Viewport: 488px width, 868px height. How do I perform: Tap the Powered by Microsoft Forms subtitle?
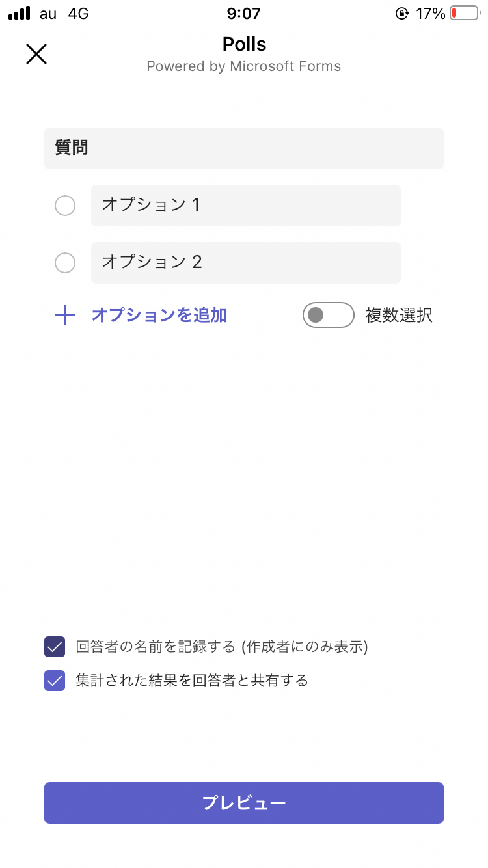(x=244, y=66)
